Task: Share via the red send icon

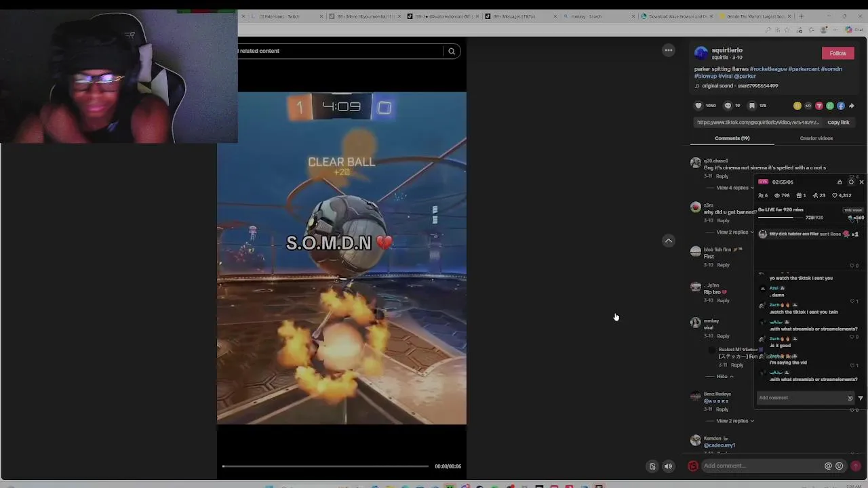Action: pos(819,106)
